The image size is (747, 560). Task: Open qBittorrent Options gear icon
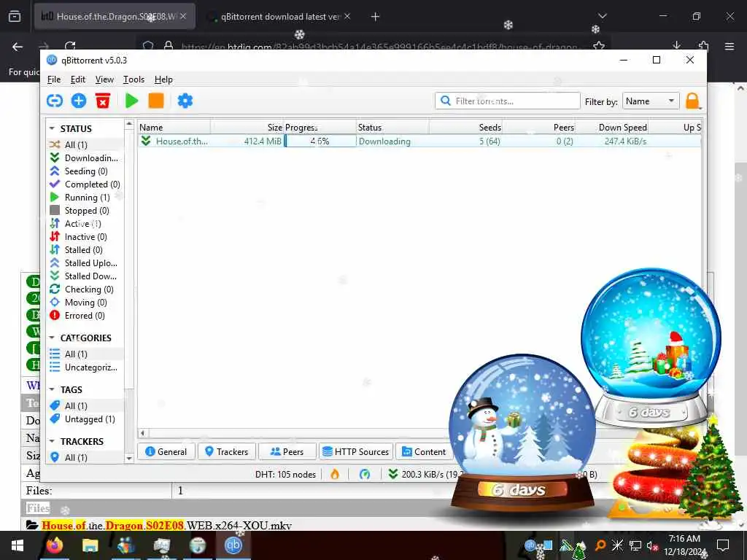(x=185, y=101)
